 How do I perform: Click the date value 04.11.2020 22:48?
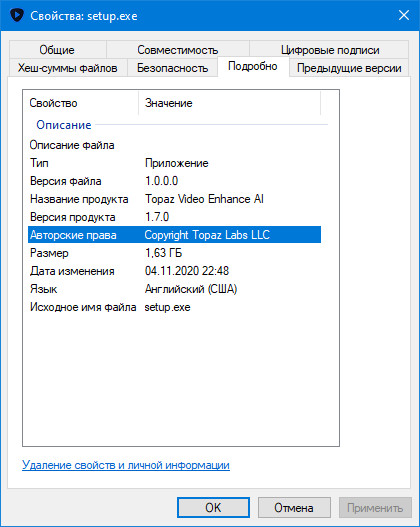click(x=187, y=271)
